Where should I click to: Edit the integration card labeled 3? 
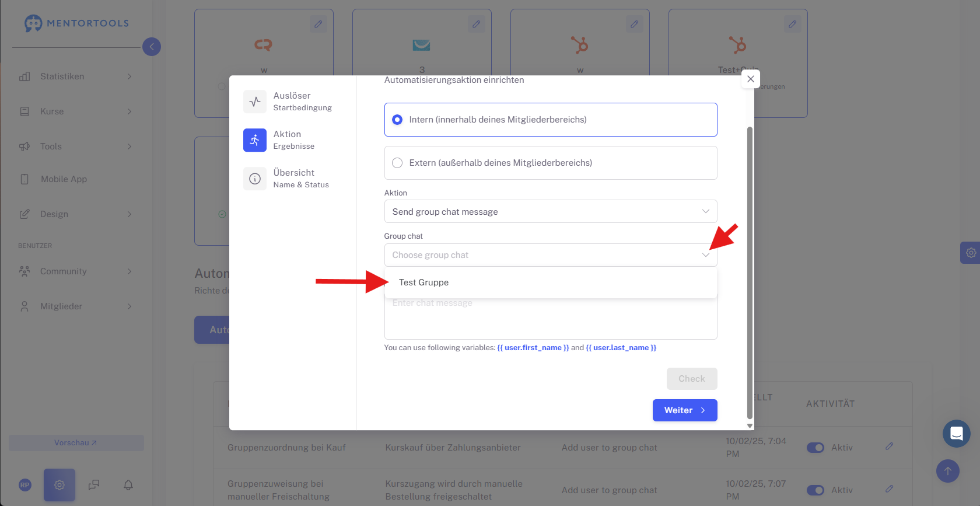[477, 24]
